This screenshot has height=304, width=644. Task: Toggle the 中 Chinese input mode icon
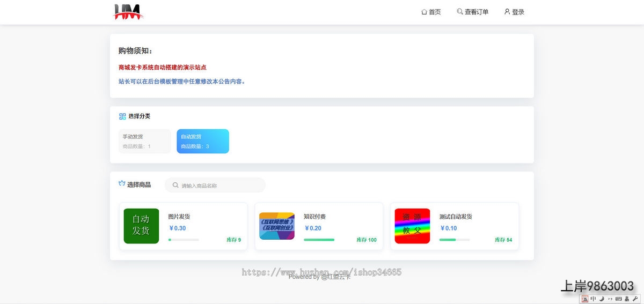pos(593,299)
